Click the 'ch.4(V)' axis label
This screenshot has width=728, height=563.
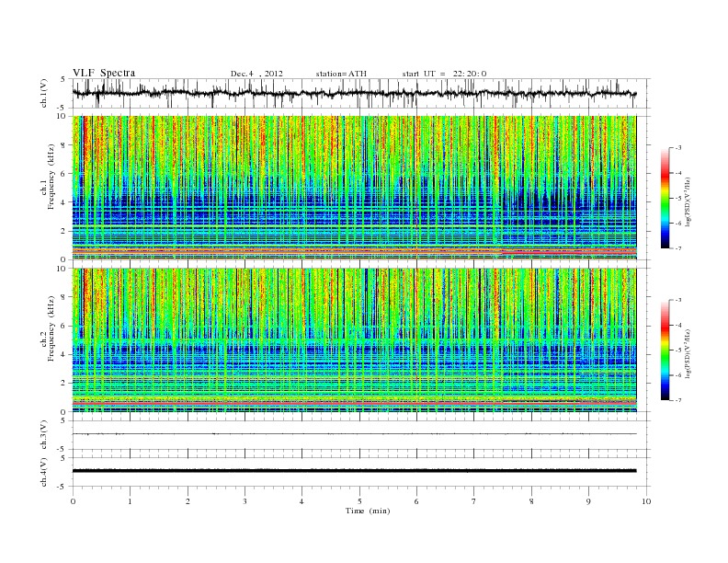pyautogui.click(x=43, y=472)
